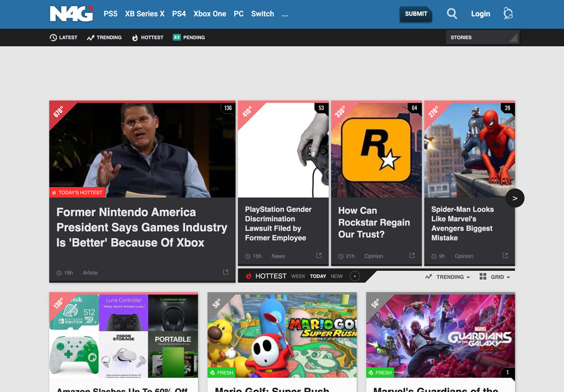The height and width of the screenshot is (392, 564).
Task: Open the Trending sort dropdown
Action: coord(448,277)
